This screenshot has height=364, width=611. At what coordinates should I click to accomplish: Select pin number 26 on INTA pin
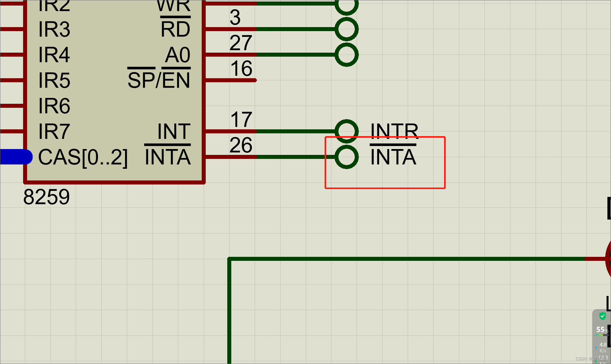click(x=241, y=145)
